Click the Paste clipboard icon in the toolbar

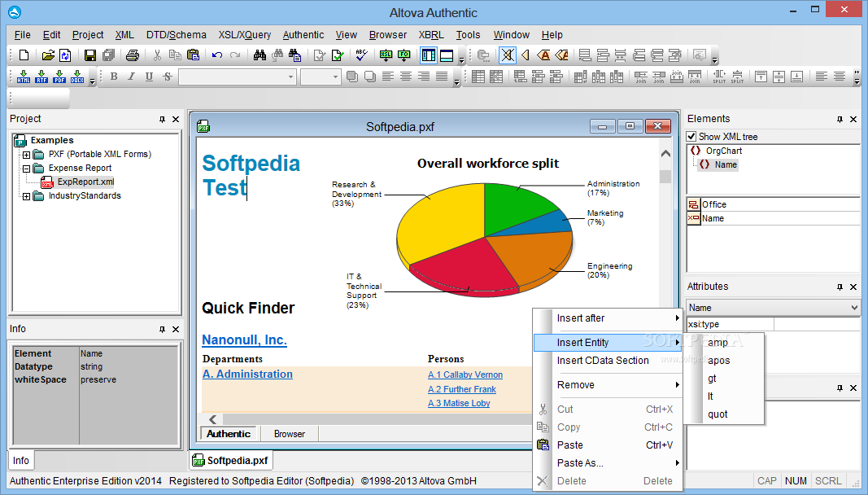193,55
